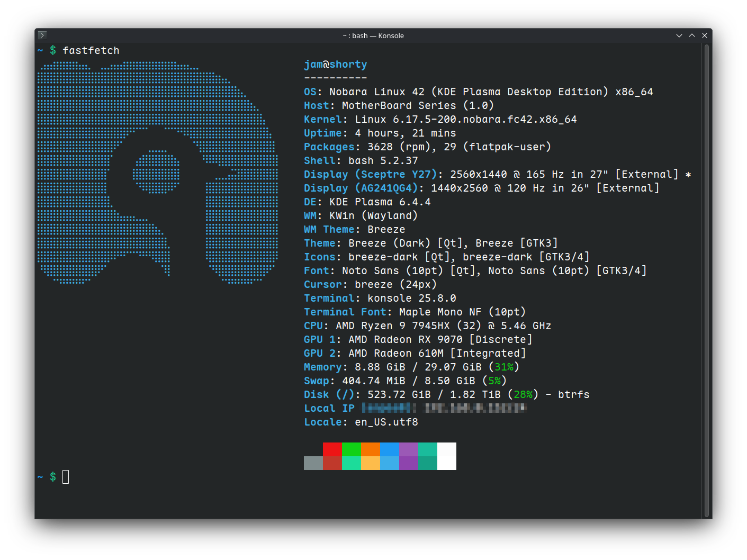
Task: Minimize the Konsole window
Action: coord(679,35)
